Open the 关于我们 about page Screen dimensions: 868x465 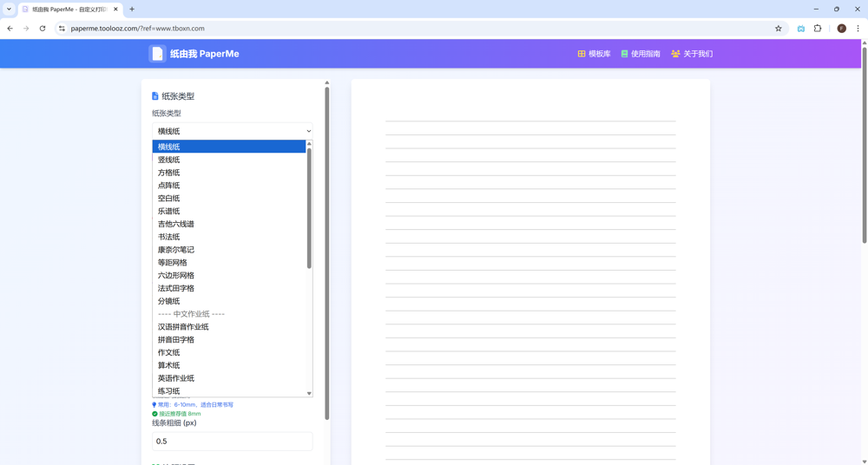pos(691,54)
